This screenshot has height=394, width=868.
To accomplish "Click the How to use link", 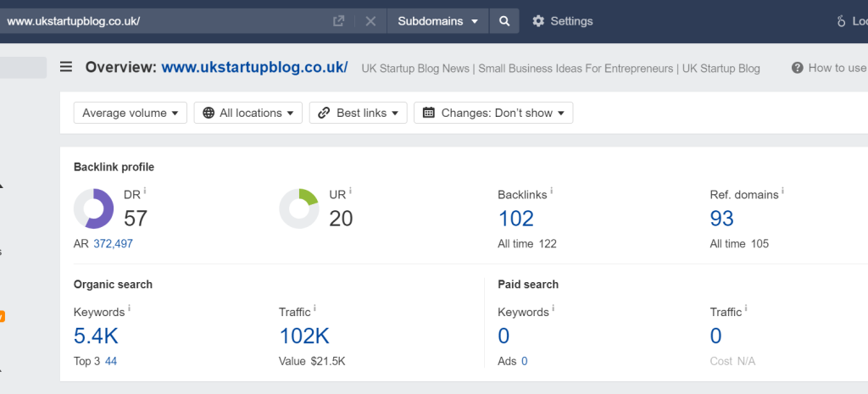I will point(837,68).
